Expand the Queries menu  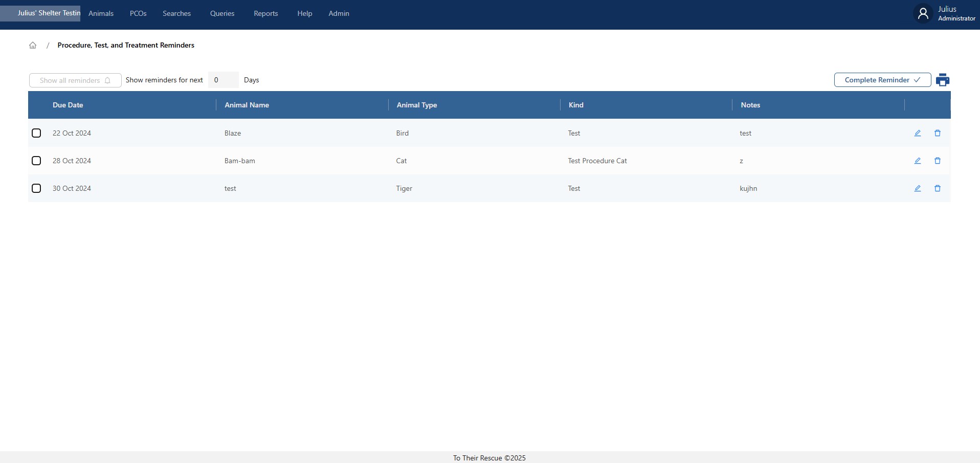(x=222, y=14)
